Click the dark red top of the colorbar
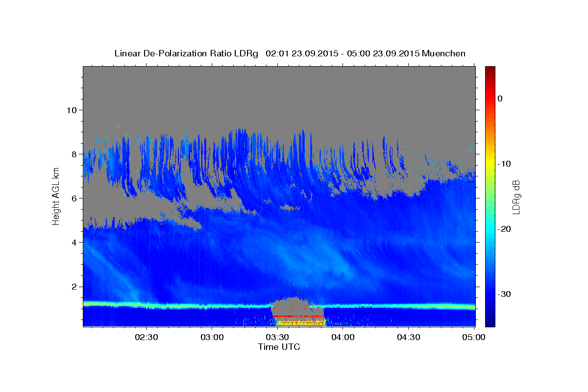This screenshot has width=588, height=392. click(x=490, y=71)
